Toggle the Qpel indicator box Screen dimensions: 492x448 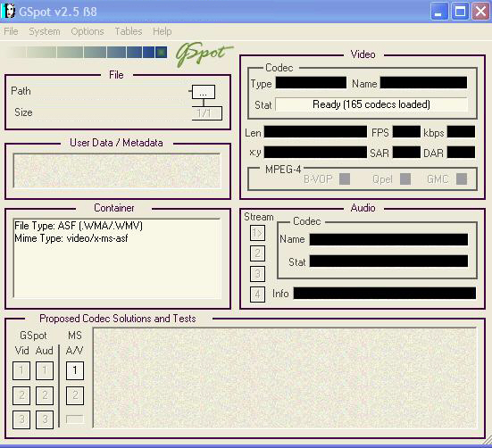[405, 179]
